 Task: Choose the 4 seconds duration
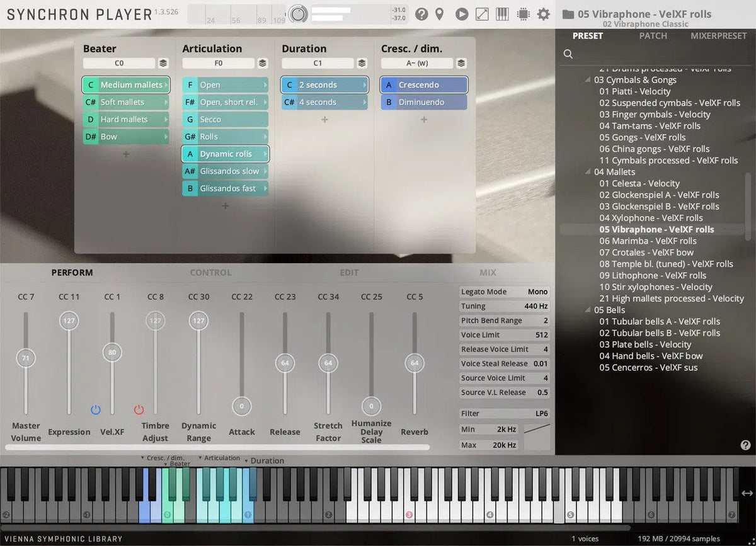click(x=324, y=102)
